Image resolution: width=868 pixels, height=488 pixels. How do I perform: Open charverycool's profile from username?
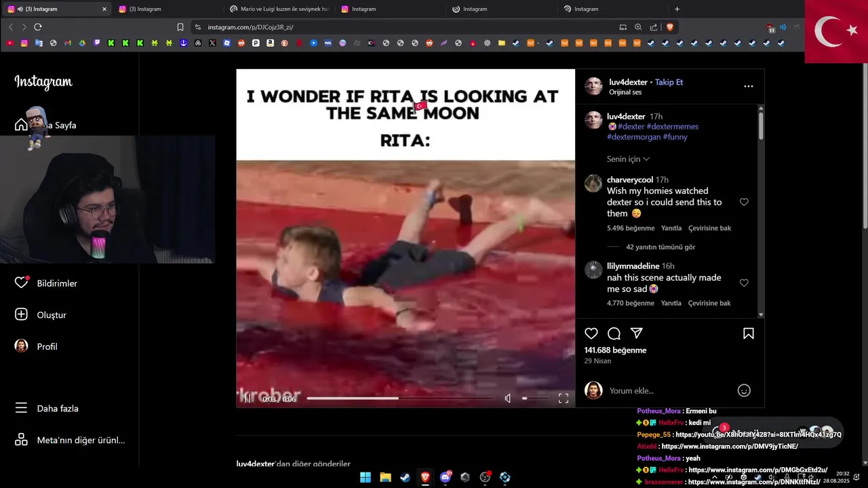[x=630, y=180]
